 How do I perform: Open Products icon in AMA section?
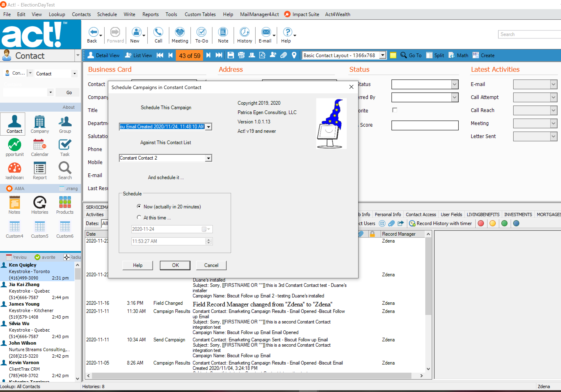click(65, 205)
